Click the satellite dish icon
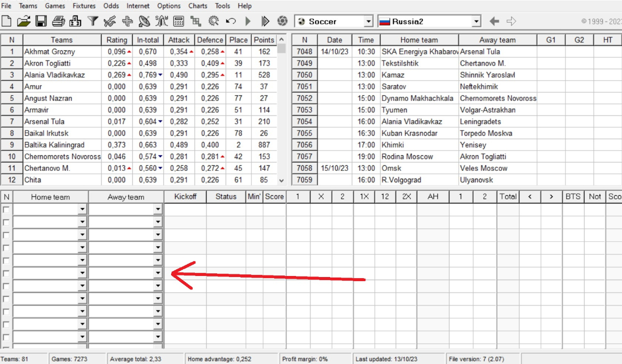Image resolution: width=622 pixels, height=364 pixels. click(145, 21)
